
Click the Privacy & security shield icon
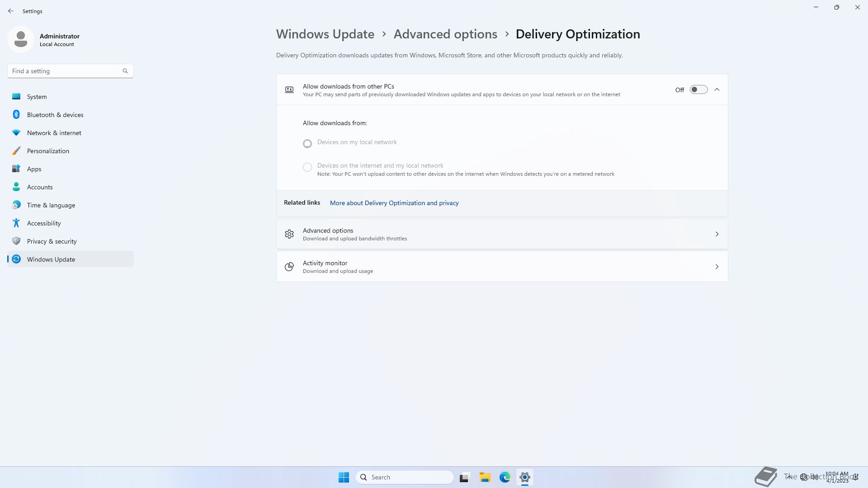(16, 241)
